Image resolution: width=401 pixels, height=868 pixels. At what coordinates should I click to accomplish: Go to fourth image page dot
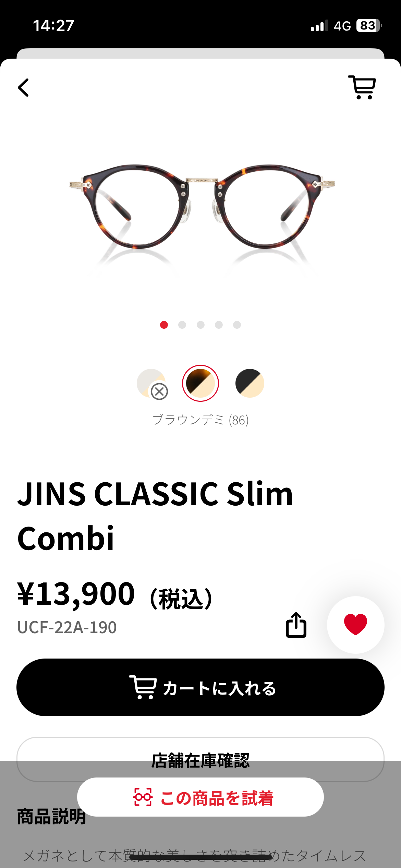(219, 325)
